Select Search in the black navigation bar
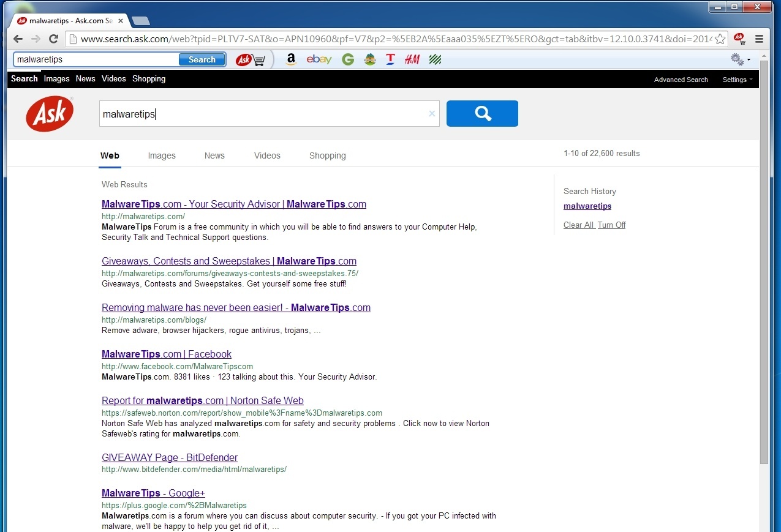This screenshot has width=781, height=532. click(x=25, y=78)
